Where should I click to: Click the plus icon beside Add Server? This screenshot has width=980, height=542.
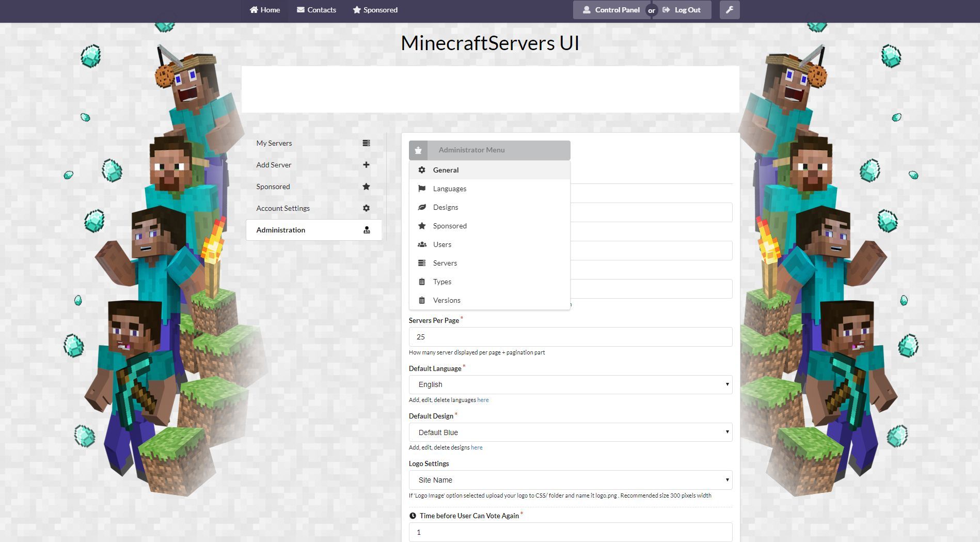click(x=366, y=165)
